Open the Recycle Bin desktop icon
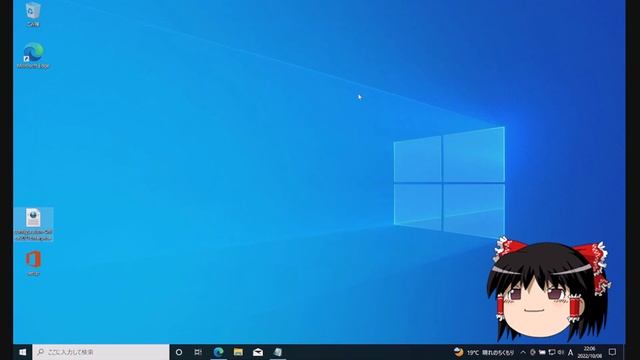This screenshot has height=360, width=640. click(33, 13)
